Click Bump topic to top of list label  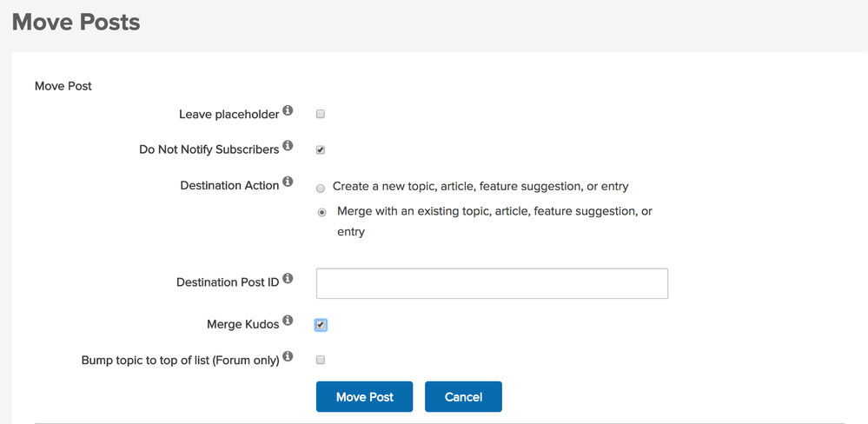pos(180,361)
